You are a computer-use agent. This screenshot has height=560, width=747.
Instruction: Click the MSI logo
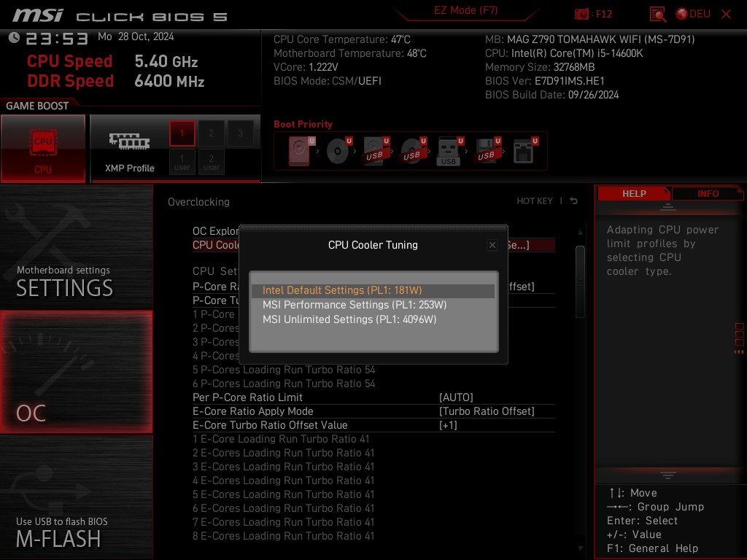click(38, 15)
